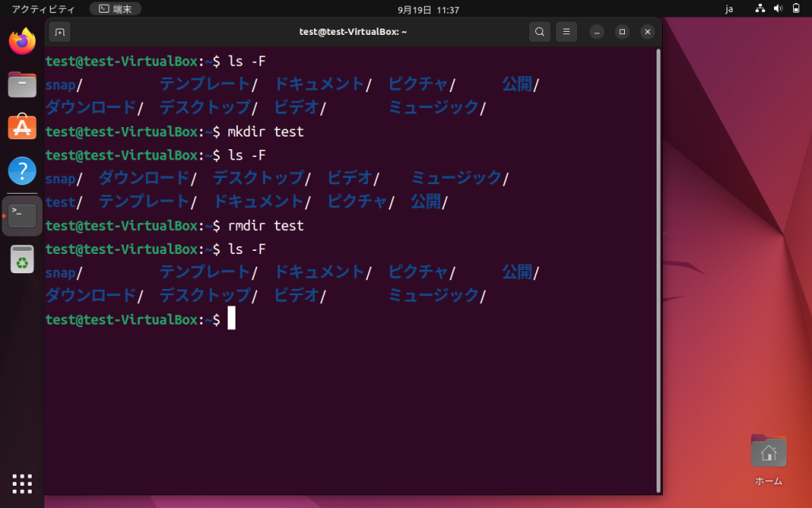The width and height of the screenshot is (812, 508).
Task: Open the clock showing 9月19日 11:37
Action: tap(428, 10)
